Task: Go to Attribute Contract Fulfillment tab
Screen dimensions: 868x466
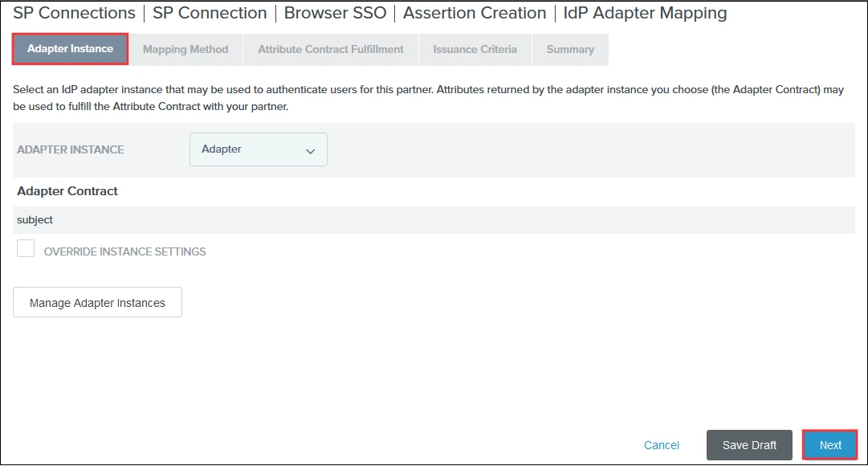Action: point(331,50)
